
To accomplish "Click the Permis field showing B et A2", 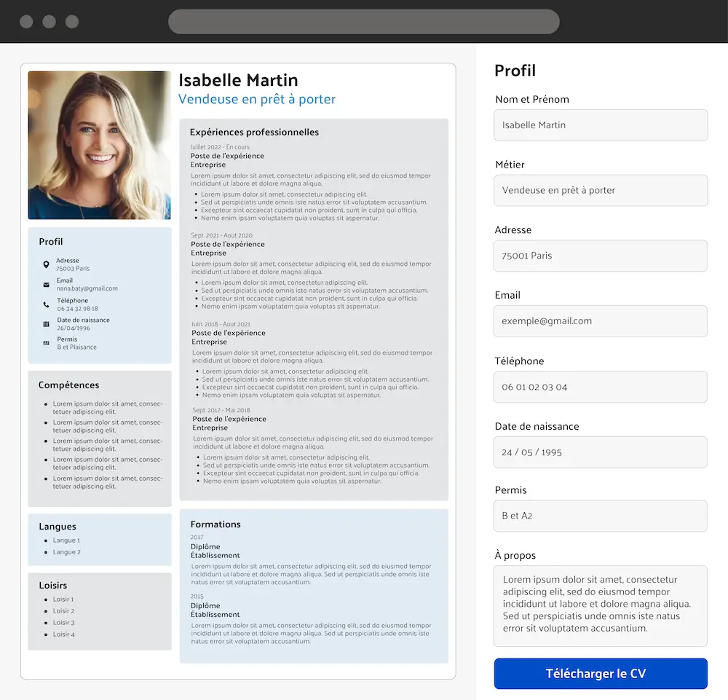I will pyautogui.click(x=601, y=516).
